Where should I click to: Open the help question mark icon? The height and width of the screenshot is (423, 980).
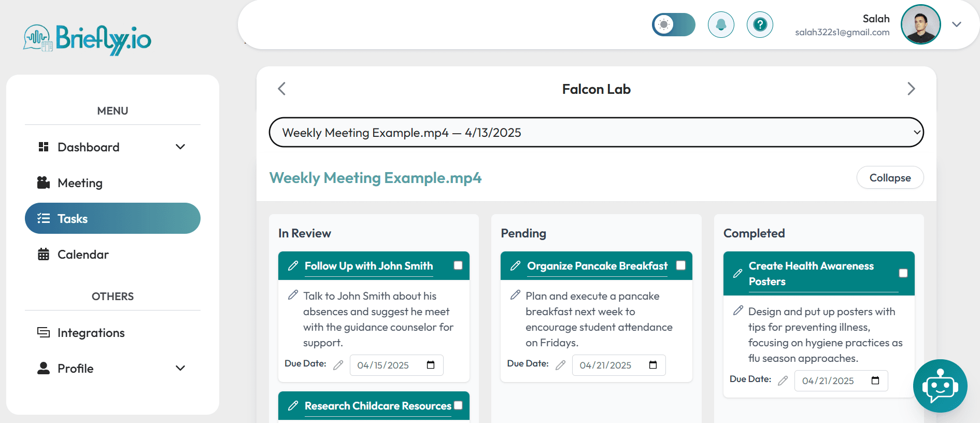pyautogui.click(x=760, y=24)
